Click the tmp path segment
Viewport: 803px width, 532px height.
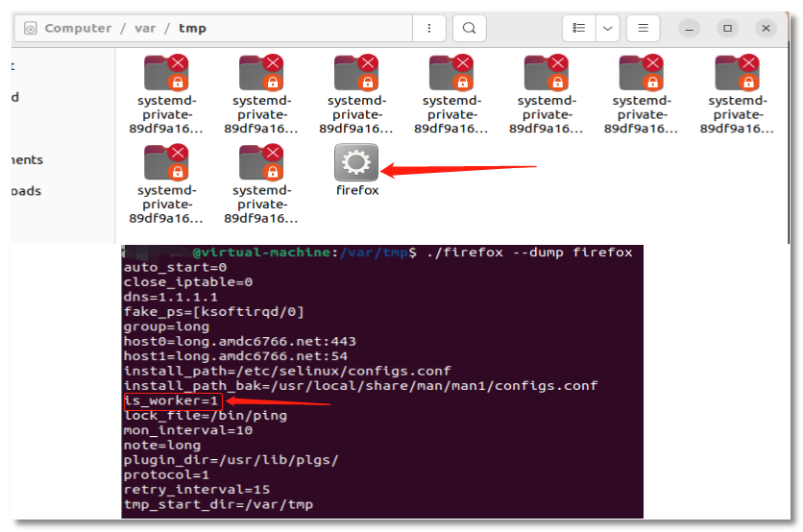pos(192,29)
